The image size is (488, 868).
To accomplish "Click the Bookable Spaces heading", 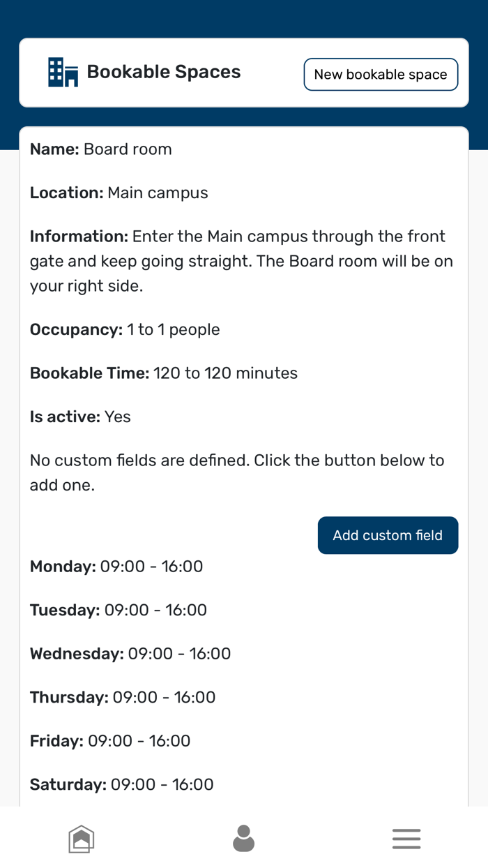I will (x=164, y=72).
